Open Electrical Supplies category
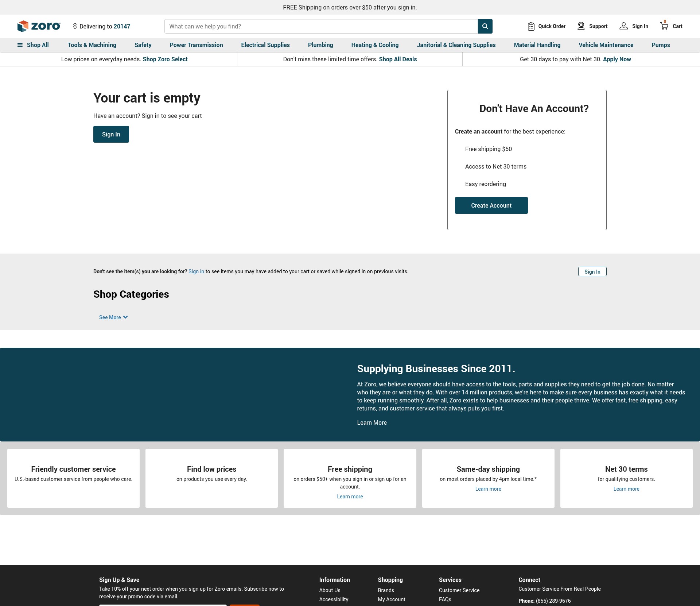Screen dimensions: 700x606 tap(265, 45)
